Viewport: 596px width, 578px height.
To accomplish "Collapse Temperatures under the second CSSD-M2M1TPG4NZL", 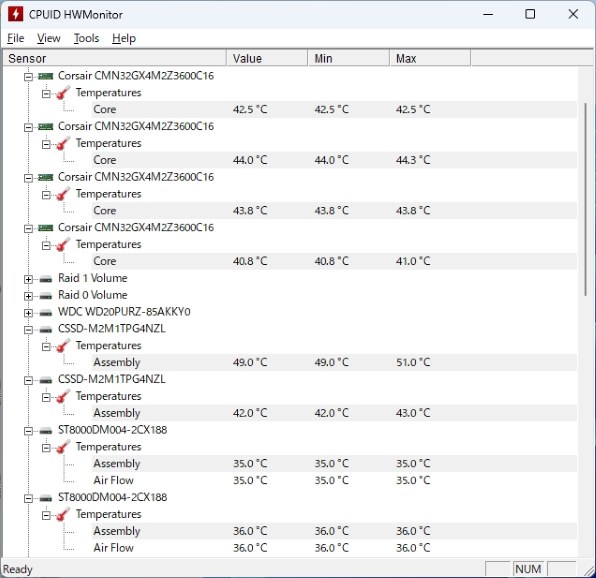I will pyautogui.click(x=46, y=397).
